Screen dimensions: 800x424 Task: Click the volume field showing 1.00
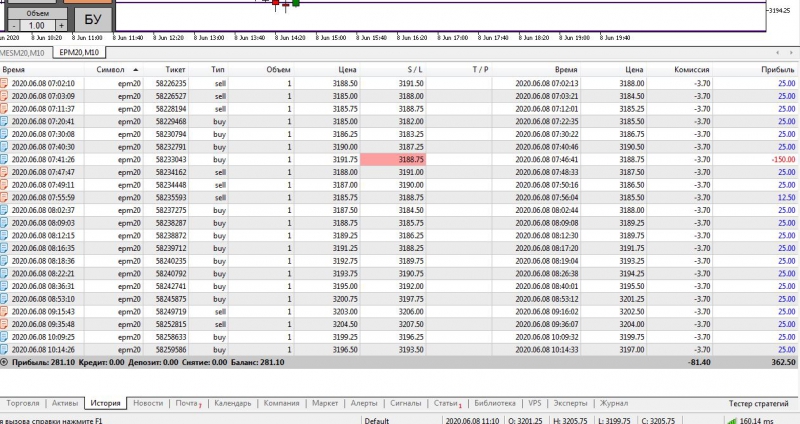click(x=37, y=26)
